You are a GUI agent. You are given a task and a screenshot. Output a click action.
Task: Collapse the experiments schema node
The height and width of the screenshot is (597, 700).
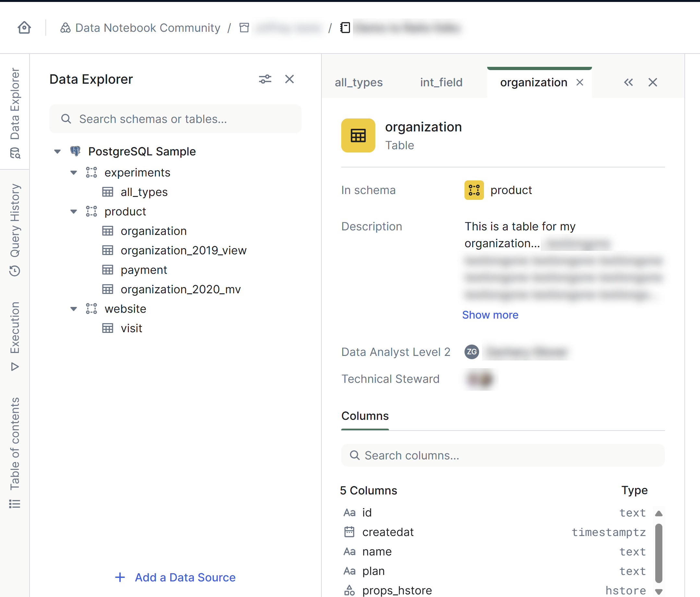pos(74,173)
